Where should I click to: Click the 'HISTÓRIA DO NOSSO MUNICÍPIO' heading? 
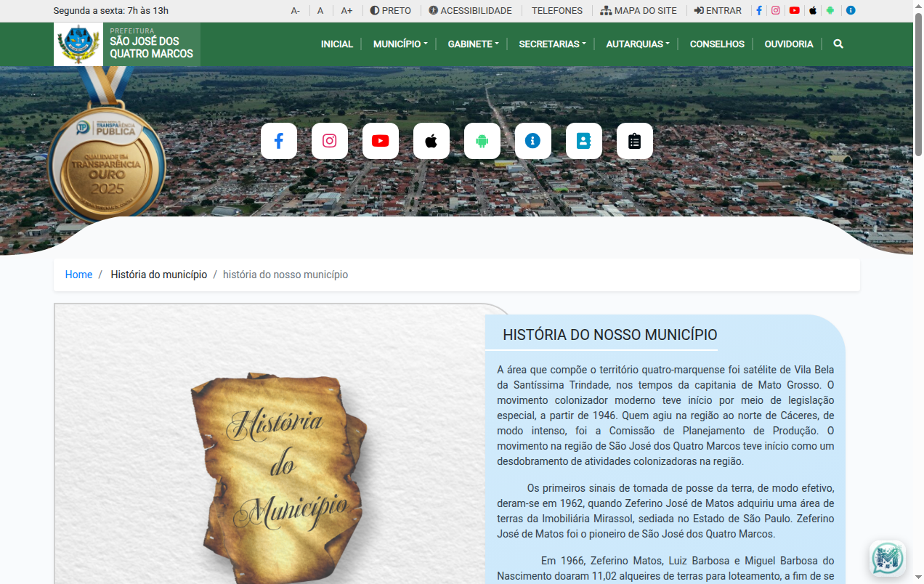pos(610,335)
